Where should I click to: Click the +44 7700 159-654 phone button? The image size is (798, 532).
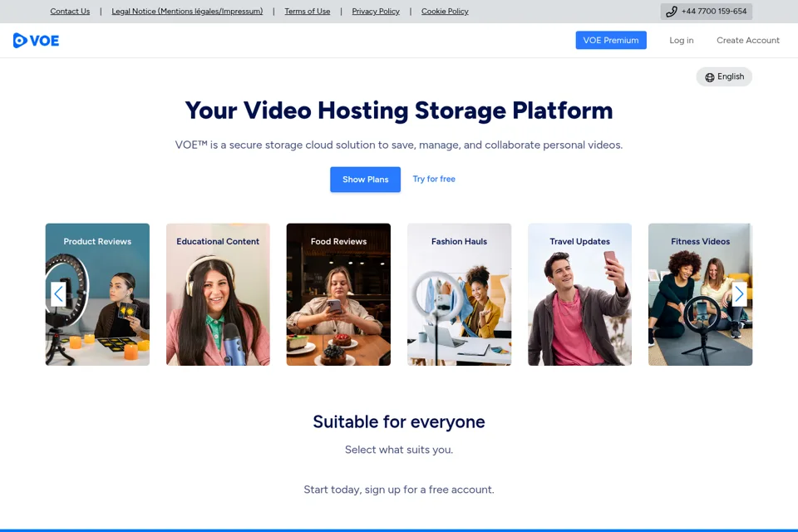tap(706, 11)
